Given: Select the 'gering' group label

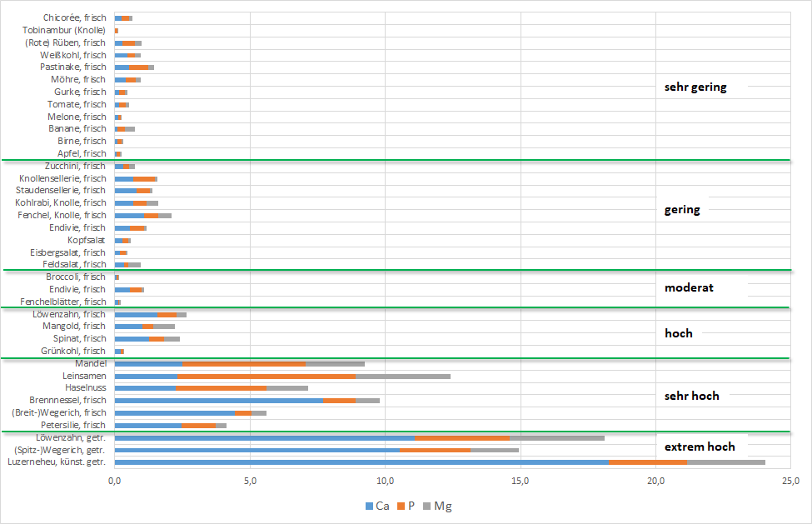Looking at the screenshot, I should [682, 210].
